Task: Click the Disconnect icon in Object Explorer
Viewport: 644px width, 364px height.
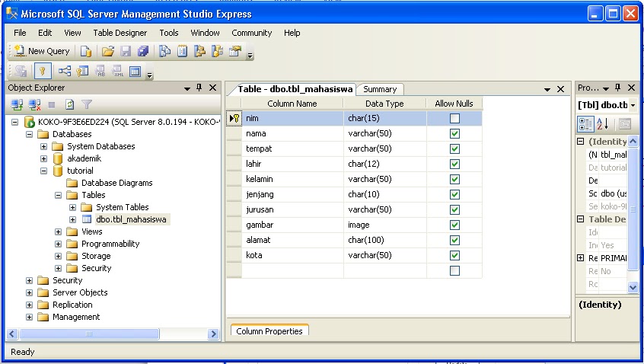Action: tap(34, 105)
